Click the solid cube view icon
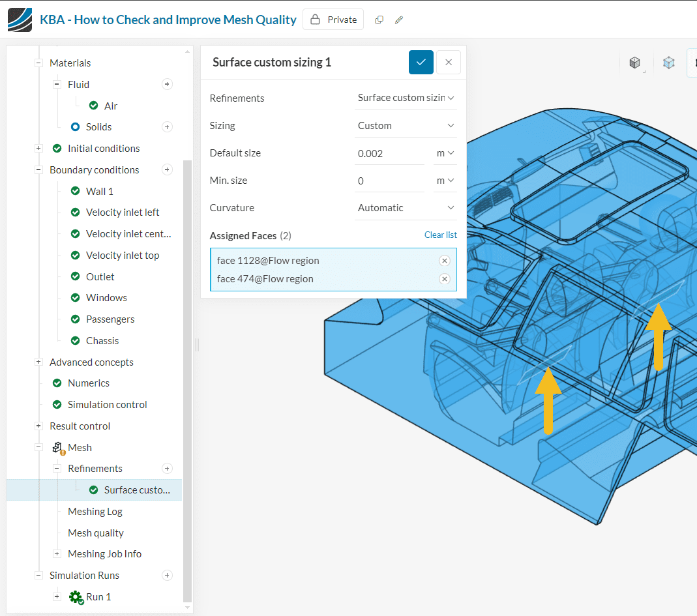 (634, 63)
